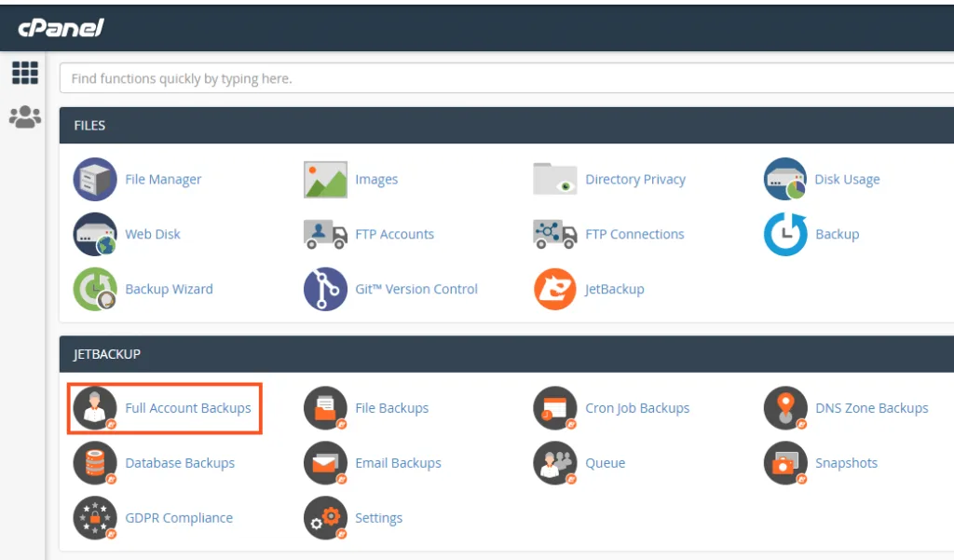Screen dimensions: 954x560
Task: Open the Snapshots camera icon
Action: tap(785, 463)
